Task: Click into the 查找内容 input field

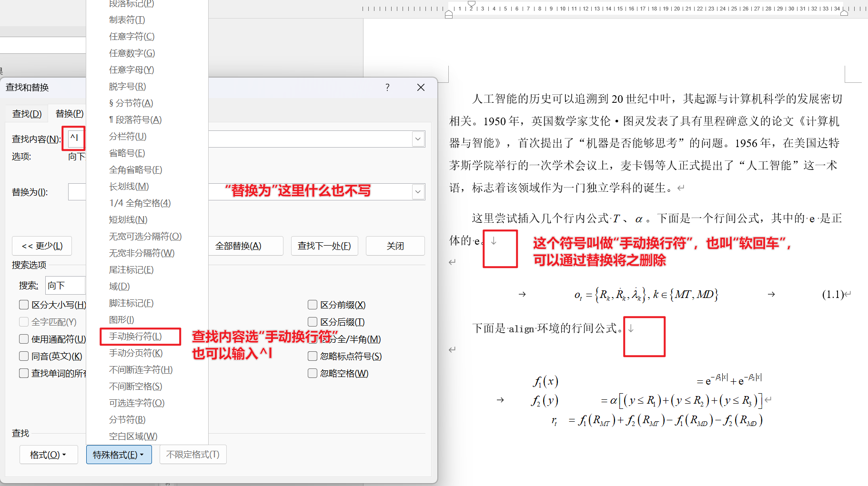Action: [x=245, y=139]
